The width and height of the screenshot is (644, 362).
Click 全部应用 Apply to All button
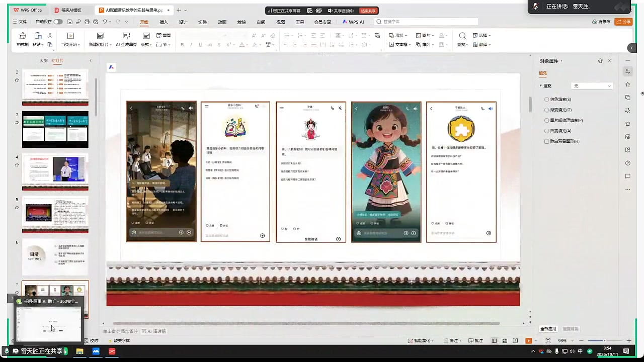tap(548, 329)
